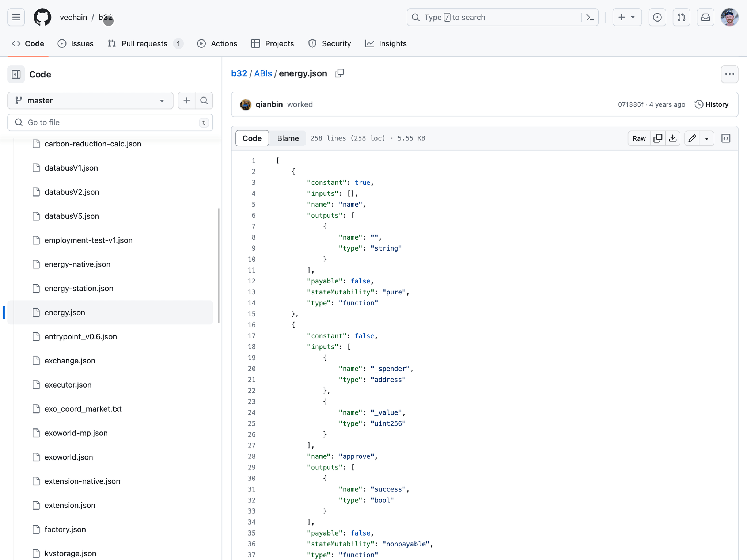Click the file tree scrollbar
Screen dimensions: 747x560
point(219,266)
